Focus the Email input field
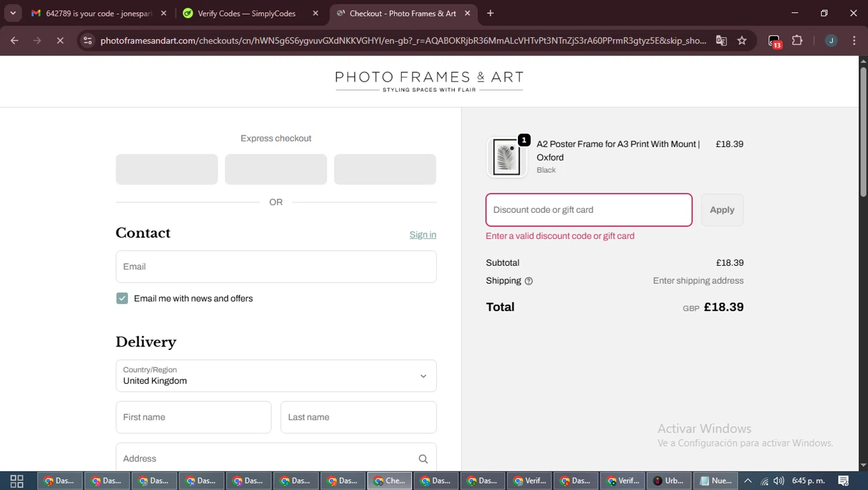This screenshot has width=868, height=490. pos(276,267)
